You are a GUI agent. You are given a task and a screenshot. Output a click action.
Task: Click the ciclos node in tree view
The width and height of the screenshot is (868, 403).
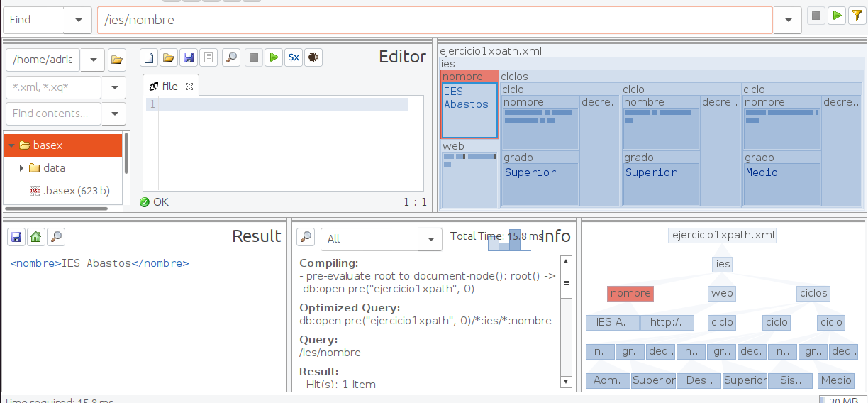point(813,293)
